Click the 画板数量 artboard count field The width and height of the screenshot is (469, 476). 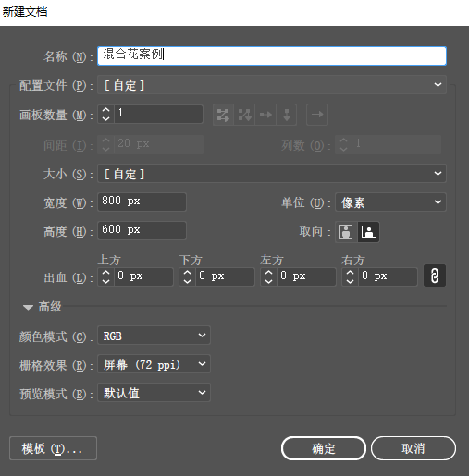tap(158, 115)
